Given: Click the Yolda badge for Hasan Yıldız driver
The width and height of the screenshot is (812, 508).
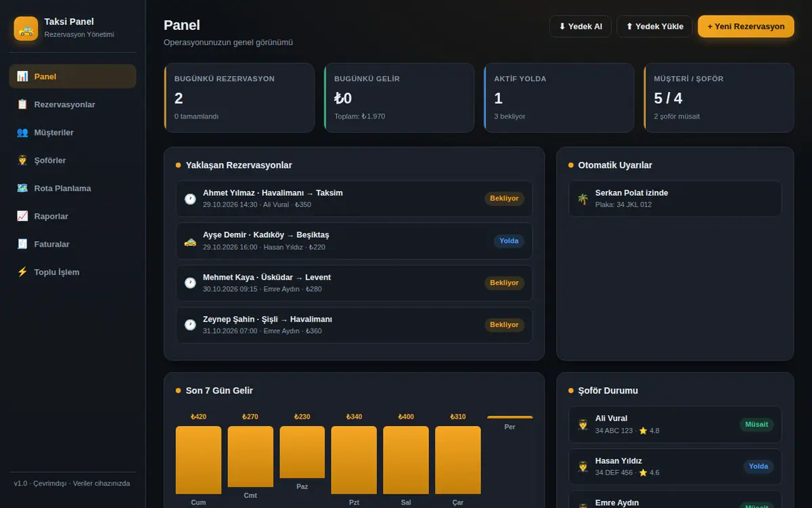Looking at the screenshot, I should (759, 467).
